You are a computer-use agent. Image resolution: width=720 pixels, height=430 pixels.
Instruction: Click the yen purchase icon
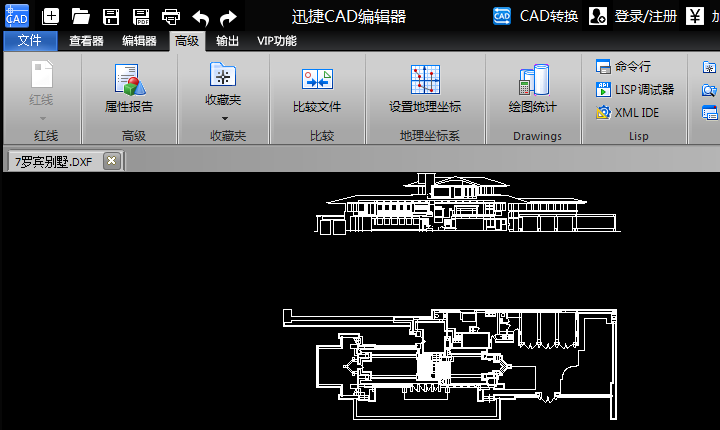point(695,16)
